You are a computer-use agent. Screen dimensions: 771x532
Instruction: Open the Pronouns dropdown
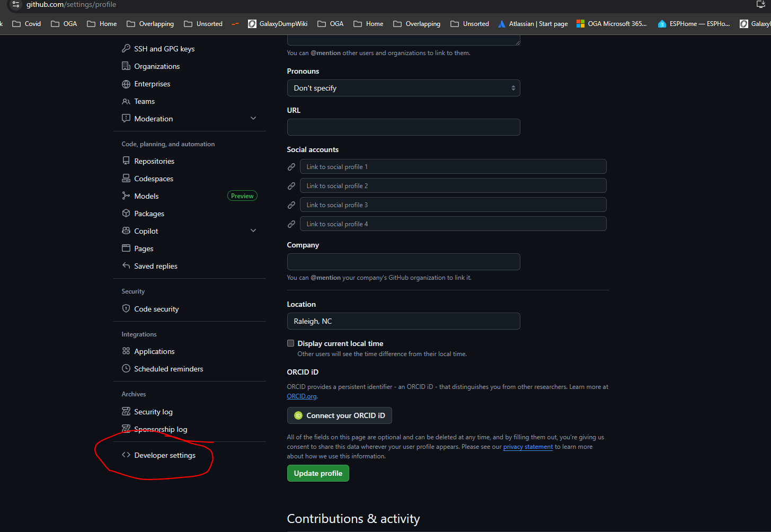pyautogui.click(x=403, y=88)
